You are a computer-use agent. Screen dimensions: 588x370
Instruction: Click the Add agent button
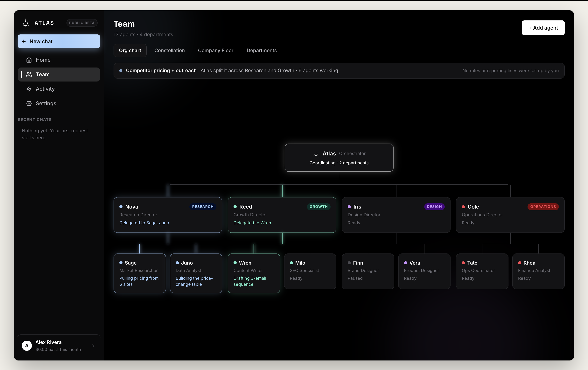pyautogui.click(x=543, y=28)
